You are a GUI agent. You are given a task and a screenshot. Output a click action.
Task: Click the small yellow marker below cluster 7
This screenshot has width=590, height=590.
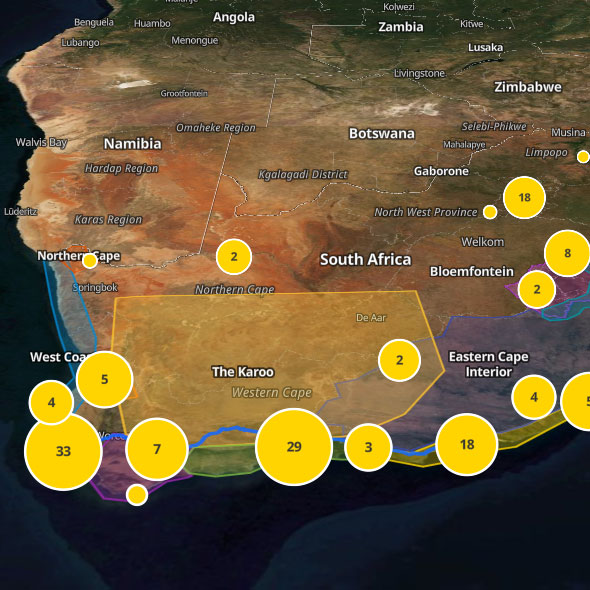pyautogui.click(x=137, y=495)
